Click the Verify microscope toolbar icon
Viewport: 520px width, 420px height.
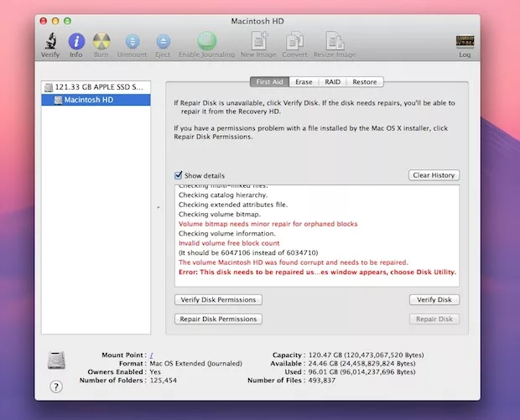tap(50, 41)
